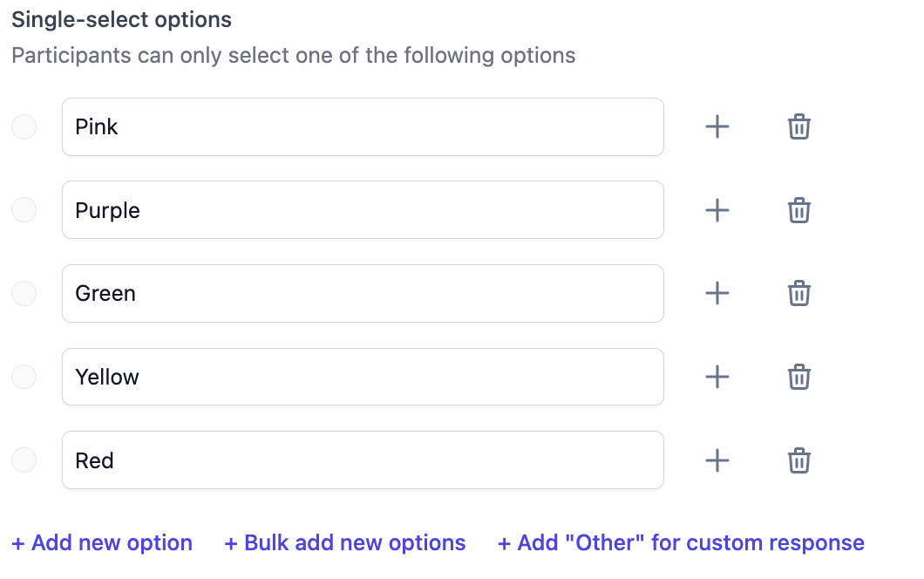924x579 pixels.
Task: Add "Other" for custom response
Action: point(681,543)
